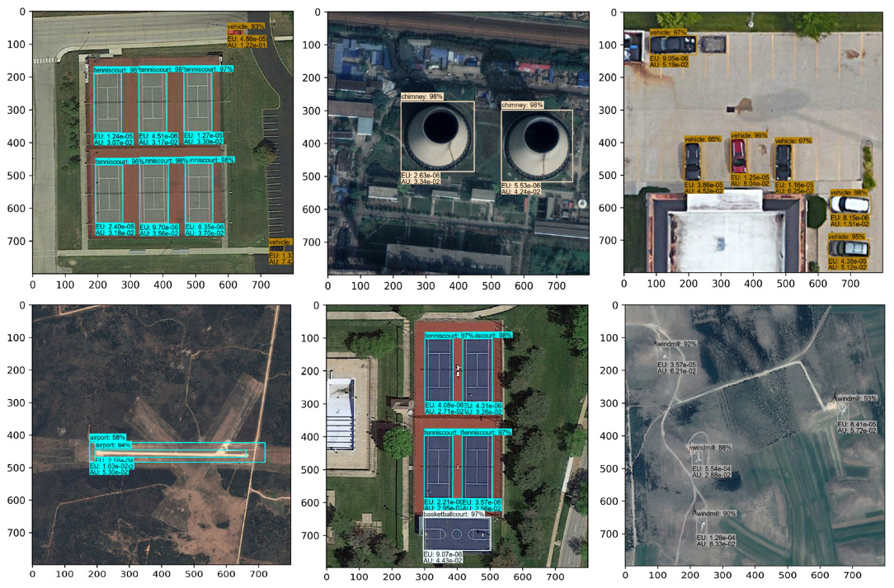The width and height of the screenshot is (894, 588).
Task: Select the chimney: 98% label on right cooling tower
Action: [x=523, y=106]
